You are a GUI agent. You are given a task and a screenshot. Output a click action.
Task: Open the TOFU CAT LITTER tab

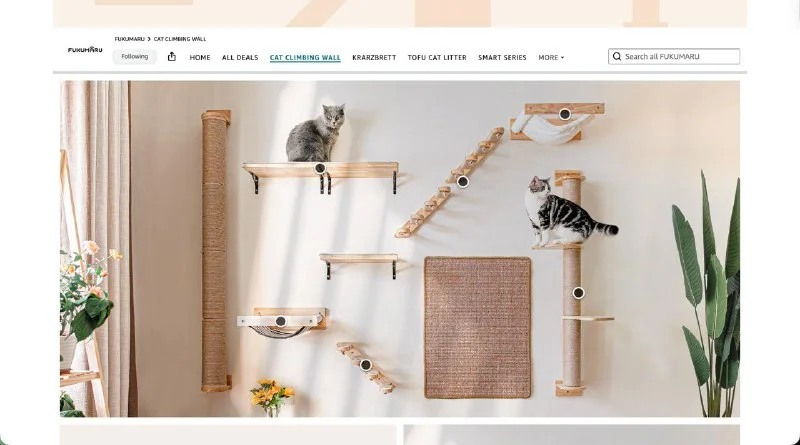tap(437, 58)
